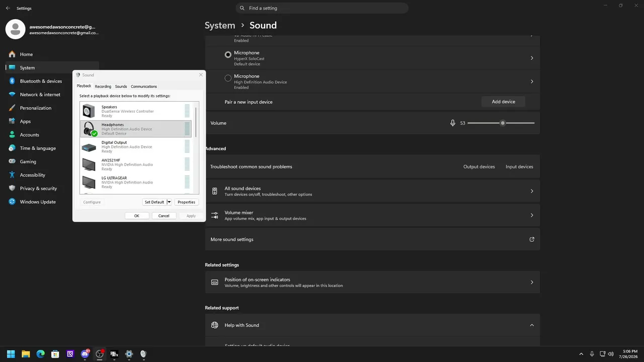Open File Explorer from taskbar
The image size is (644, 362).
[x=26, y=354]
